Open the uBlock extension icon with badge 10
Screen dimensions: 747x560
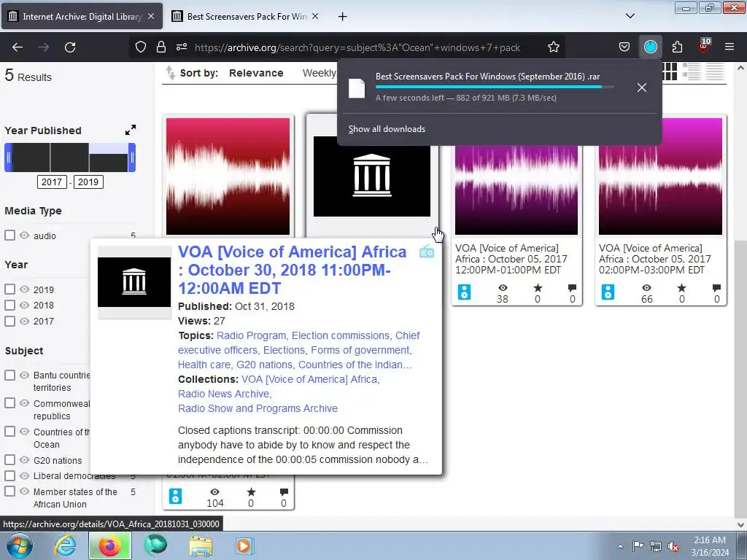pos(704,46)
